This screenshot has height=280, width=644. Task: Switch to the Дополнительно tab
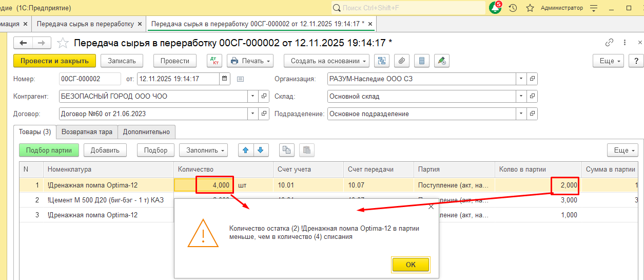tap(146, 132)
